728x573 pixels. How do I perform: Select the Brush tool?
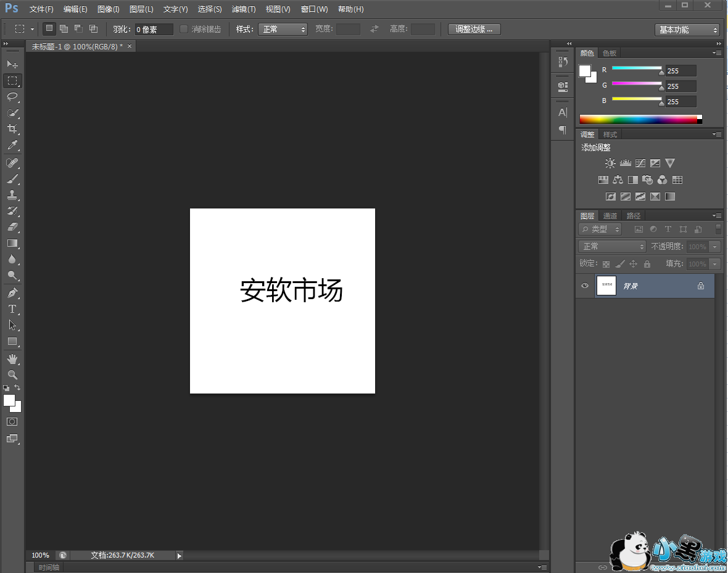click(12, 179)
